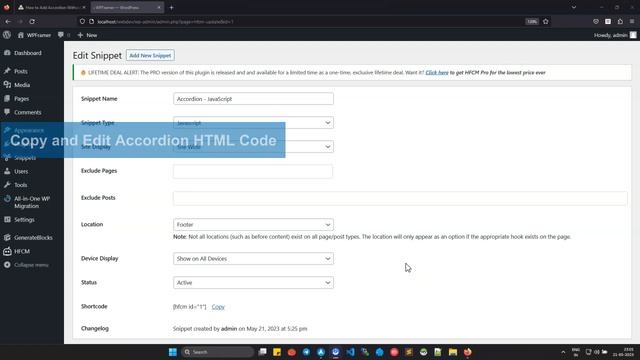640x360 pixels.
Task: Click the browser address bar
Action: (302, 22)
